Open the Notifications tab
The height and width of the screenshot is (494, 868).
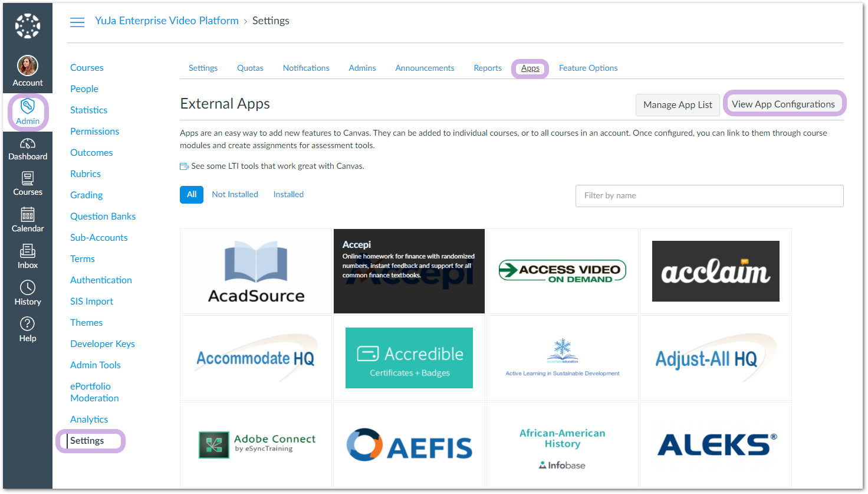coord(306,68)
